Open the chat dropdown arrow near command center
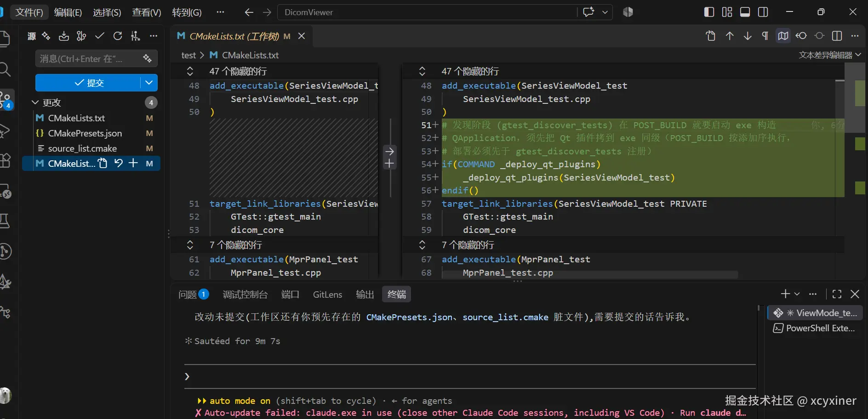The width and height of the screenshot is (868, 419). [x=605, y=12]
